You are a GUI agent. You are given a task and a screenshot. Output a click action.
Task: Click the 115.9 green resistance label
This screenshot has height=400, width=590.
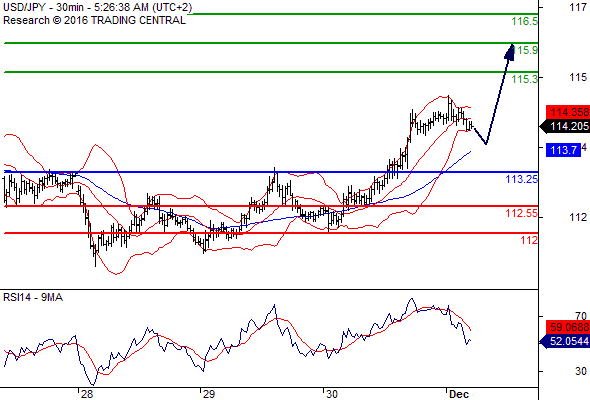point(526,50)
